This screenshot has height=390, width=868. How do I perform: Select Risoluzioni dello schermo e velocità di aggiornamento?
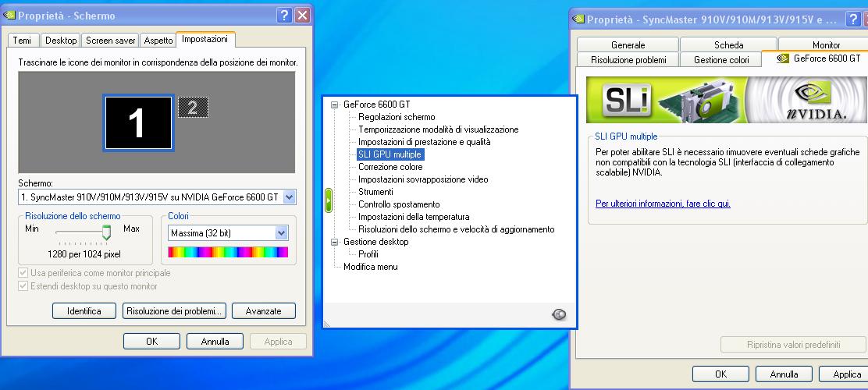coord(457,229)
